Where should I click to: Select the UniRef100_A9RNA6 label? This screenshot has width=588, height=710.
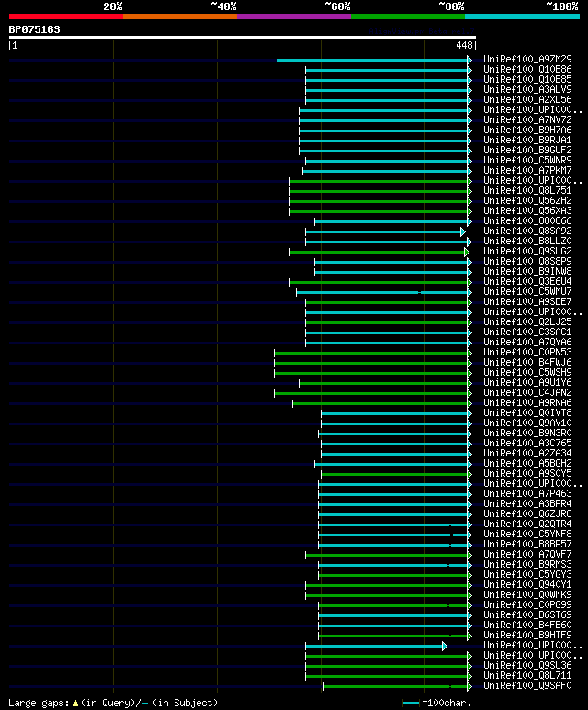527,402
